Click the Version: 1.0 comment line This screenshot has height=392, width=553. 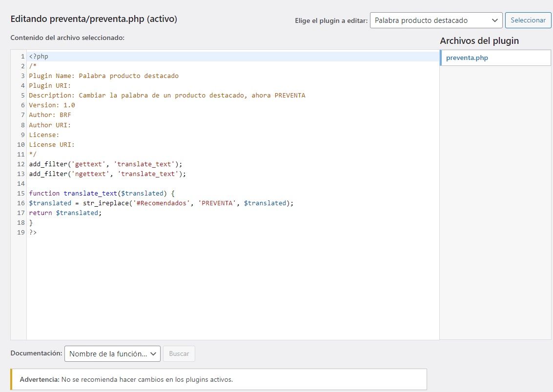(x=52, y=105)
